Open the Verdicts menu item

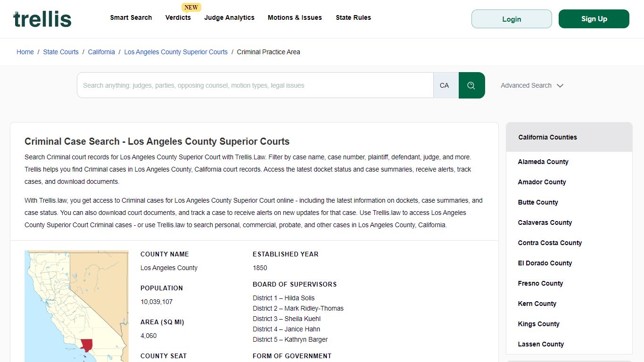pos(178,17)
